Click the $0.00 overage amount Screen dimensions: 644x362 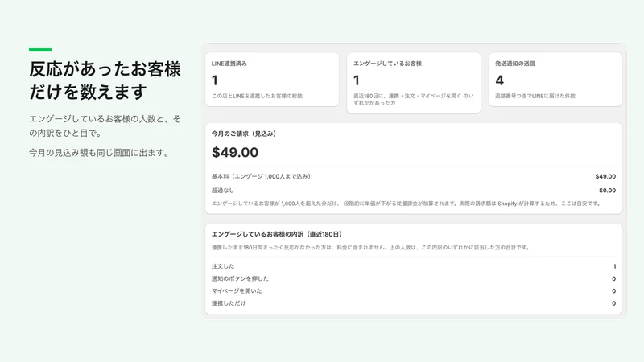(x=607, y=191)
